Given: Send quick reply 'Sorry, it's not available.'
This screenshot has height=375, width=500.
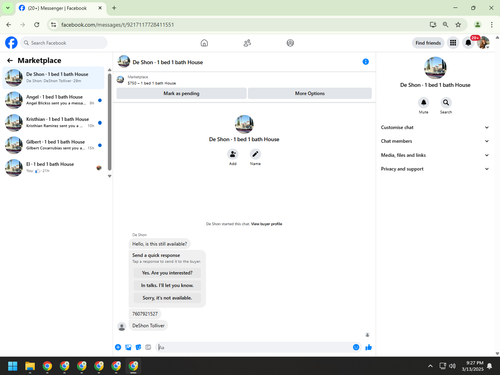Looking at the screenshot, I should coord(167,298).
